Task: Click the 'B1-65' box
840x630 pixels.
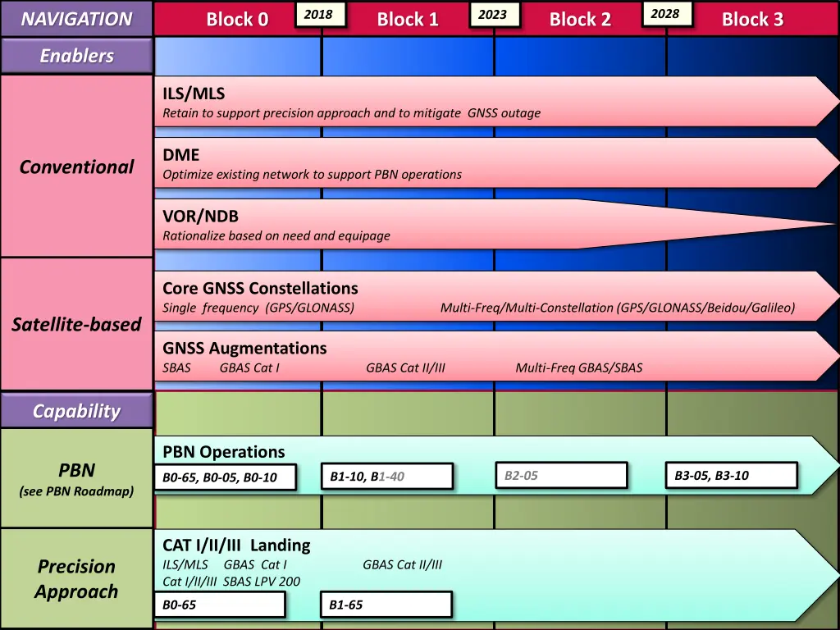Action: pos(386,605)
